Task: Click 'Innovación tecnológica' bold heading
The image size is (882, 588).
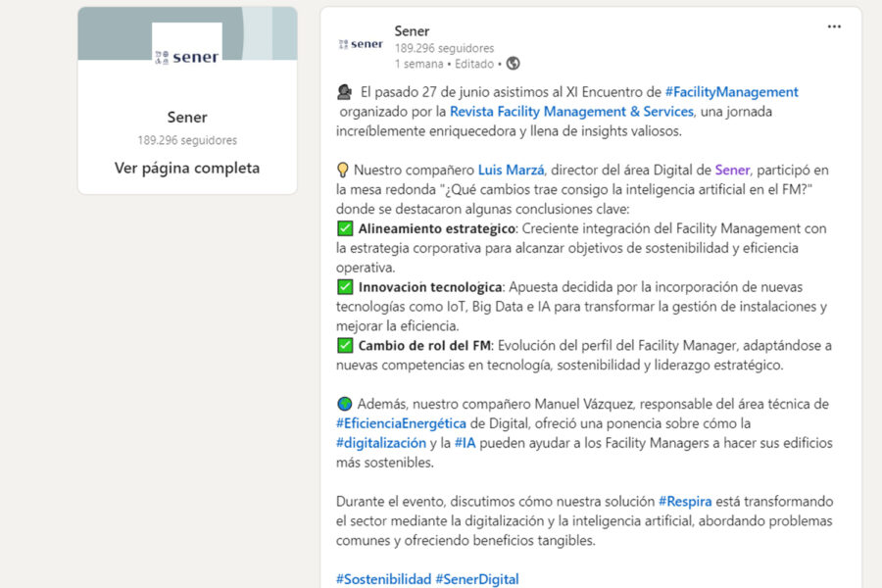Action: coord(430,287)
